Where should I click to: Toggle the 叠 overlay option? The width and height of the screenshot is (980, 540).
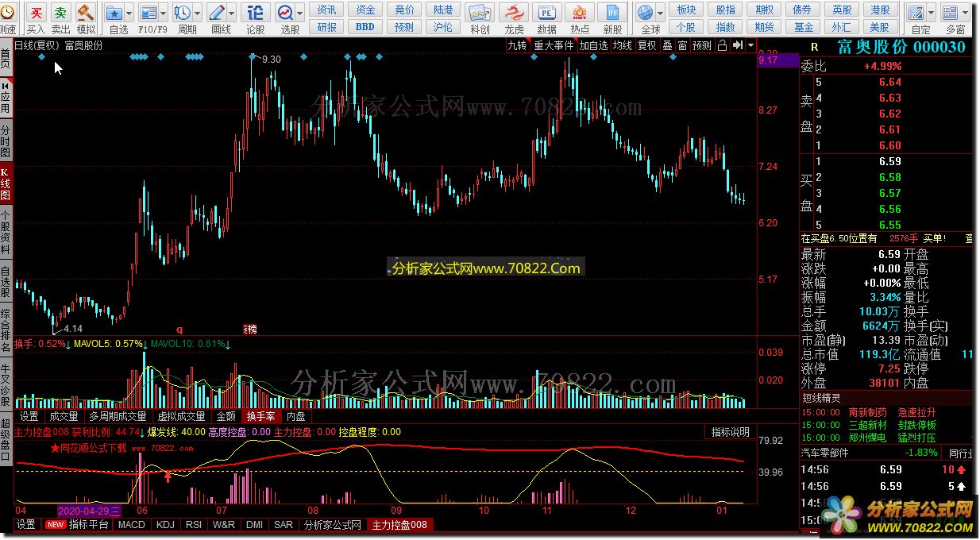click(x=668, y=46)
